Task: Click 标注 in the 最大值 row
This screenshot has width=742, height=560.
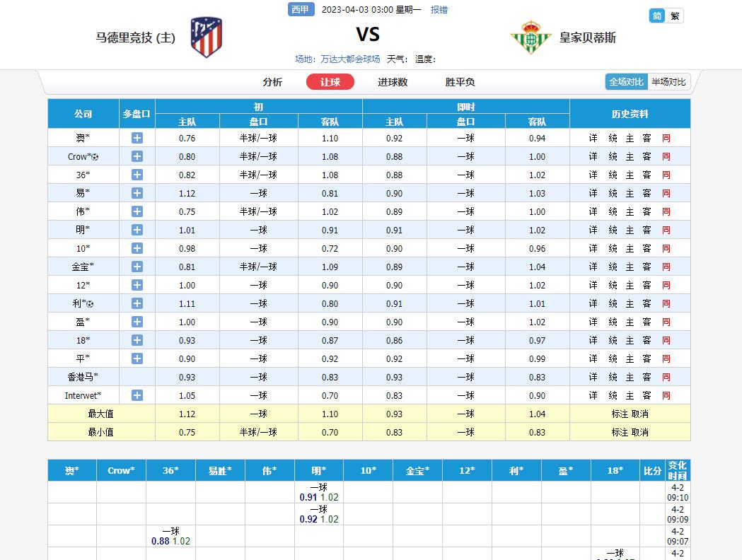Action: click(x=620, y=414)
